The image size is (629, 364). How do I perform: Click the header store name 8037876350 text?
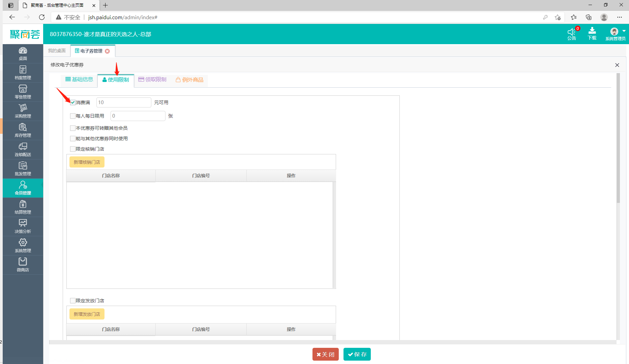point(100,34)
